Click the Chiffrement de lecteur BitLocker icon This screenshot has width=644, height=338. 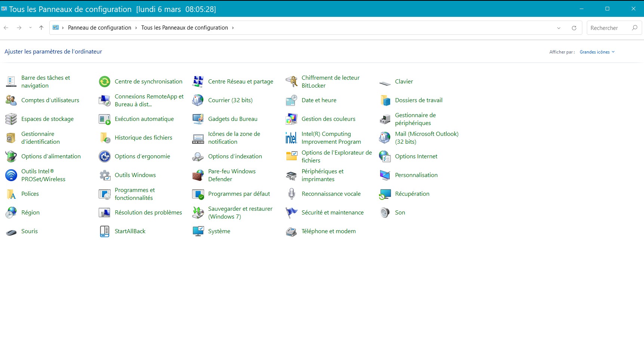291,82
